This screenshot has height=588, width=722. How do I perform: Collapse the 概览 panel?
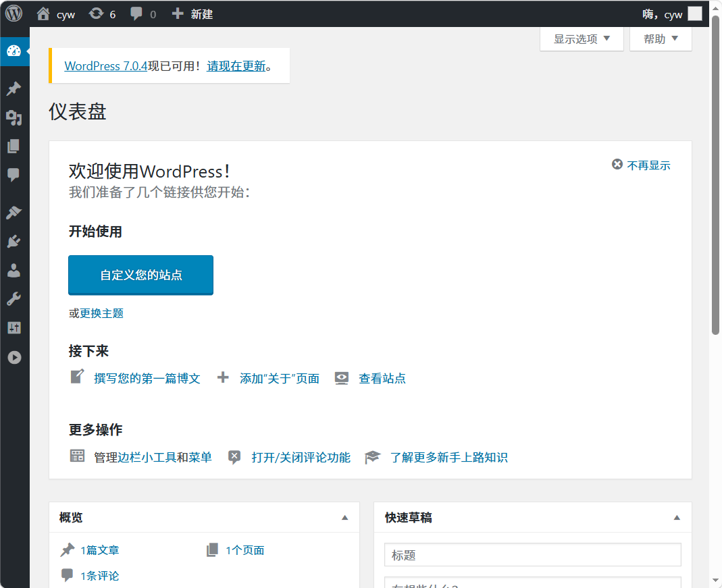pos(345,518)
